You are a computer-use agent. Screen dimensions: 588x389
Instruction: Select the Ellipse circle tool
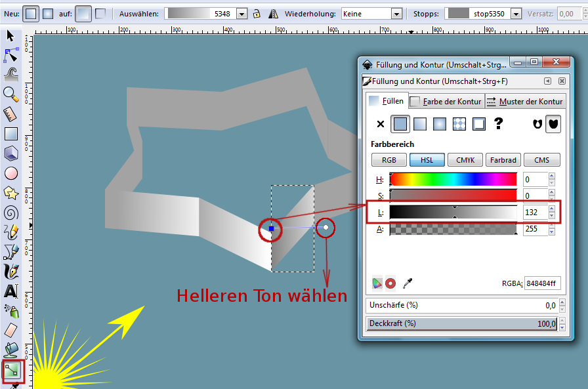tap(11, 174)
